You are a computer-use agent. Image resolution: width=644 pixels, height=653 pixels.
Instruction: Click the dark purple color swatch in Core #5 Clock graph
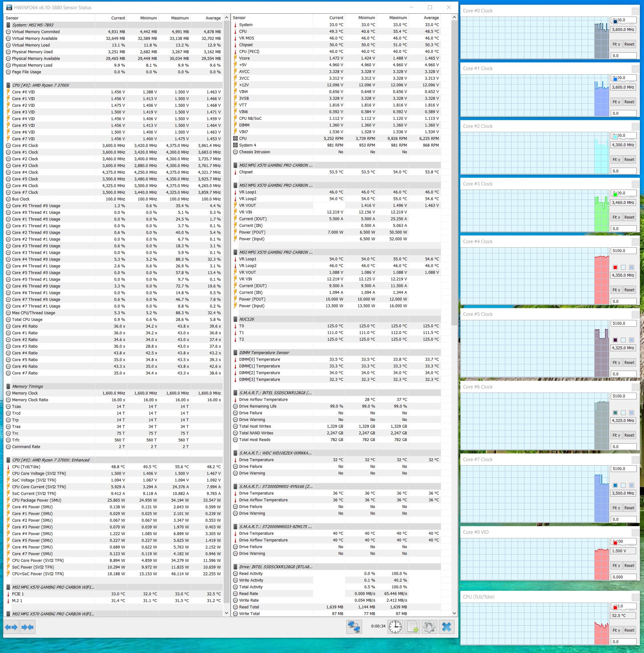[615, 340]
